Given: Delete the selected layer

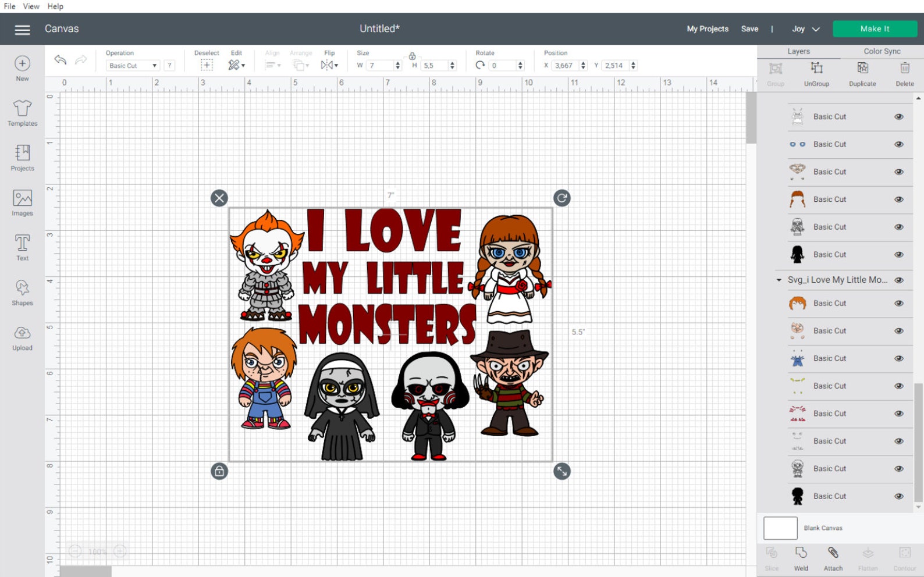Looking at the screenshot, I should click(x=905, y=74).
